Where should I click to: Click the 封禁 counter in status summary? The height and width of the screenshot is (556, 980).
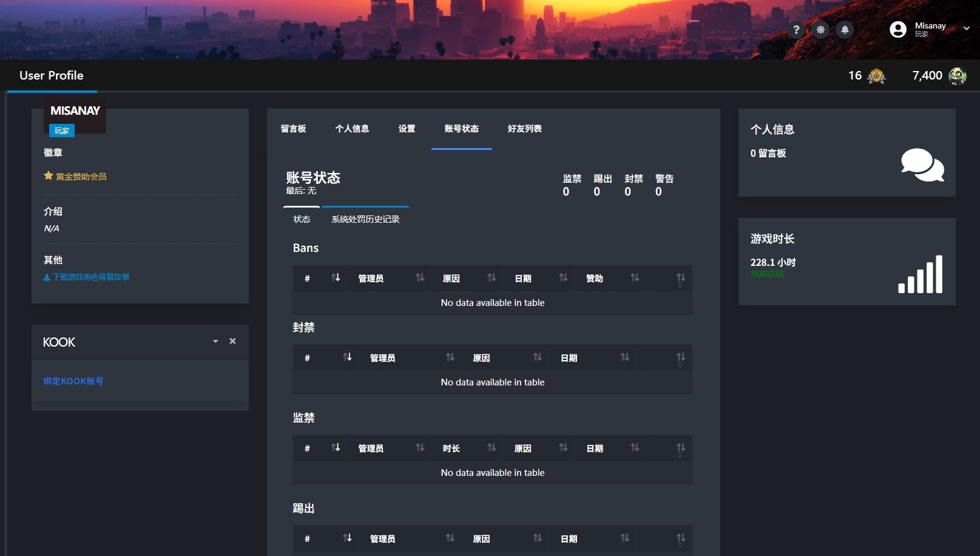click(634, 185)
